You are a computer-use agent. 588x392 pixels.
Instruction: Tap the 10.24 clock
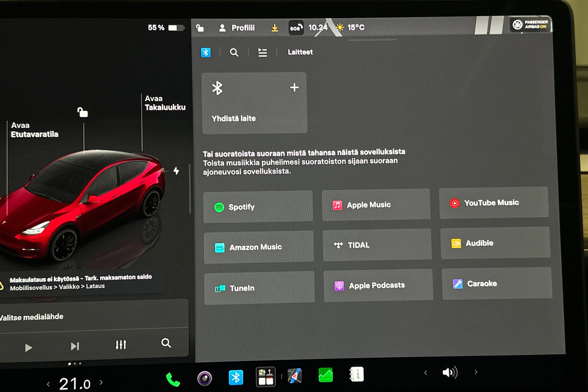point(318,27)
